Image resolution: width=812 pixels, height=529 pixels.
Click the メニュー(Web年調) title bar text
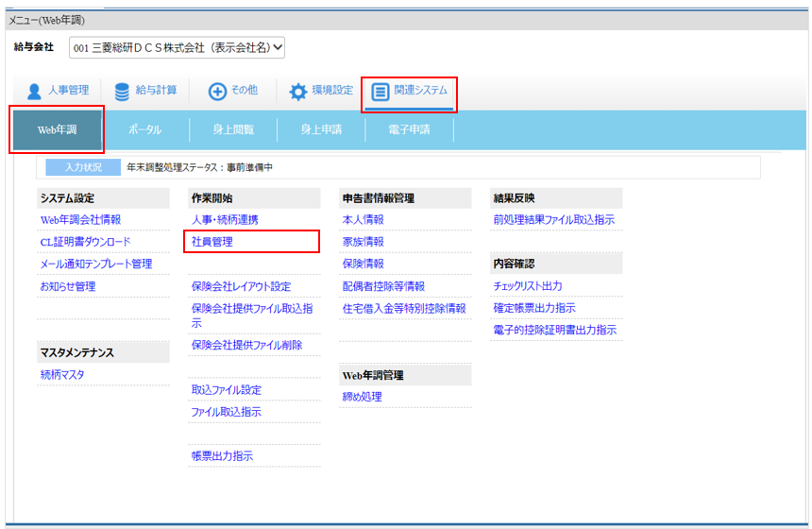point(46,20)
